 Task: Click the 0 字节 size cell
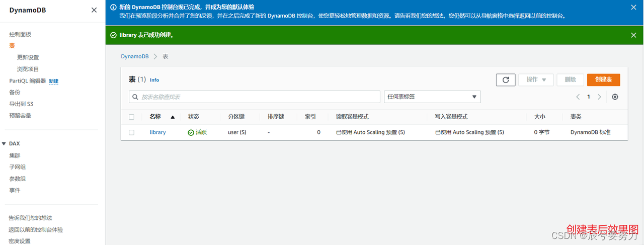542,132
